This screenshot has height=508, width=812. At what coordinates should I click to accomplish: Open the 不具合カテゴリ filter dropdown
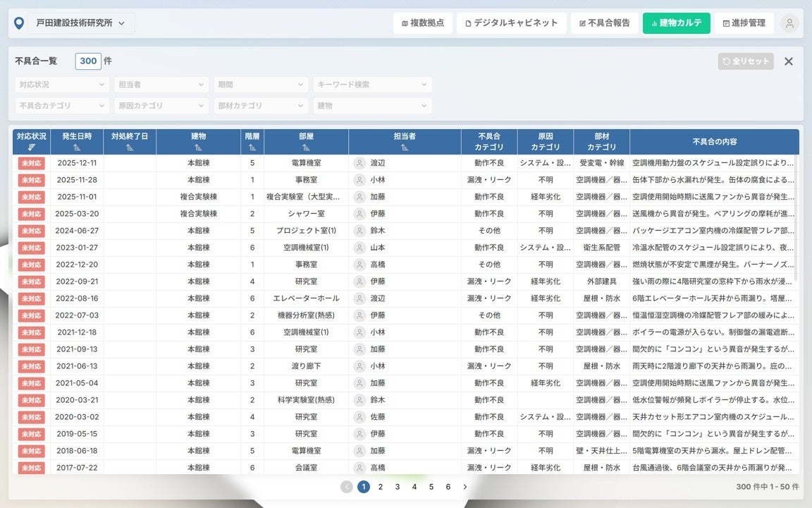(61, 106)
